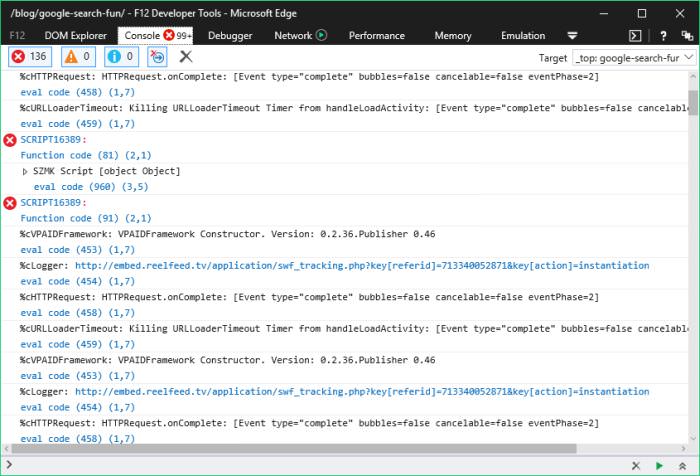Open the Debugger tab

point(230,36)
